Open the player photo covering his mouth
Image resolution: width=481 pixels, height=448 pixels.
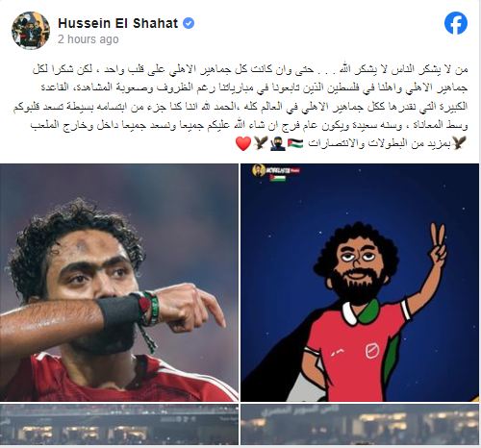point(119,283)
